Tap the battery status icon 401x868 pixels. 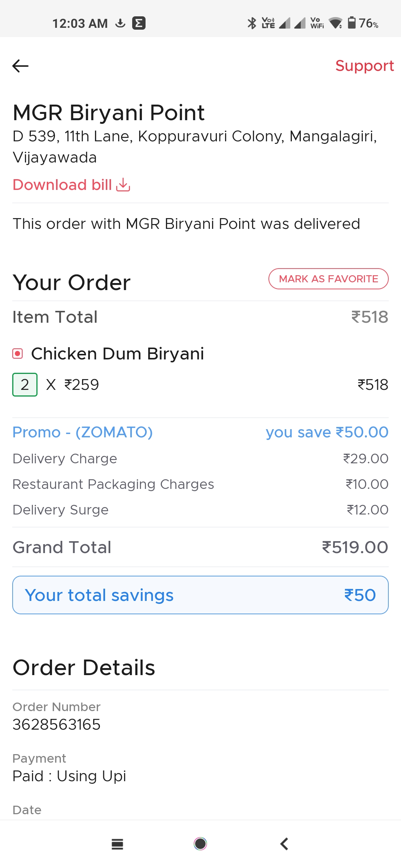click(x=351, y=23)
